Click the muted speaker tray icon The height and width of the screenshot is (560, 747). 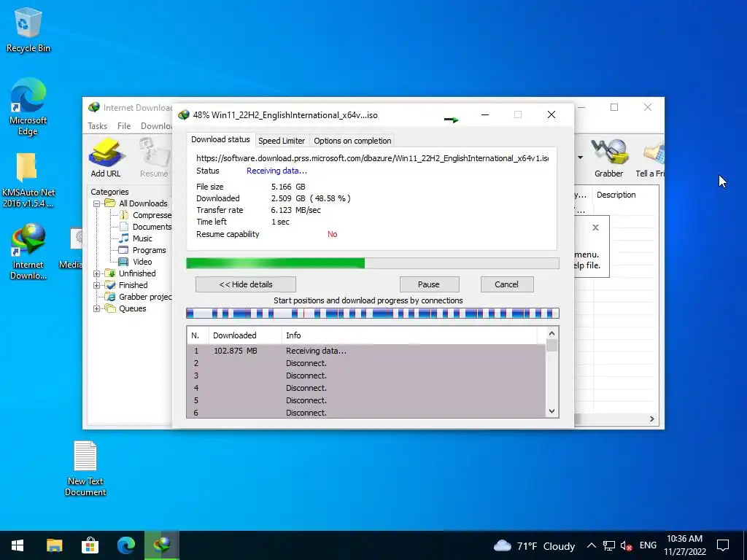point(626,545)
